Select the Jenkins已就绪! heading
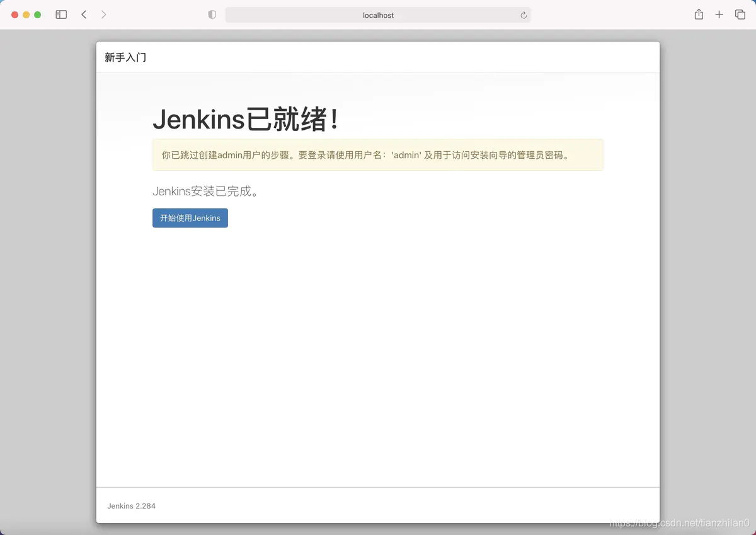This screenshot has height=535, width=756. click(x=246, y=119)
